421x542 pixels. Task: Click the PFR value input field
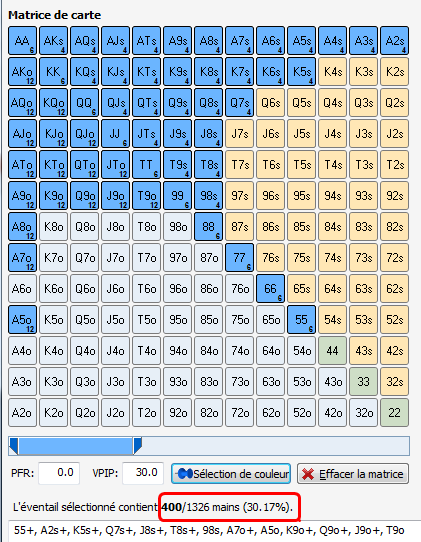click(59, 473)
